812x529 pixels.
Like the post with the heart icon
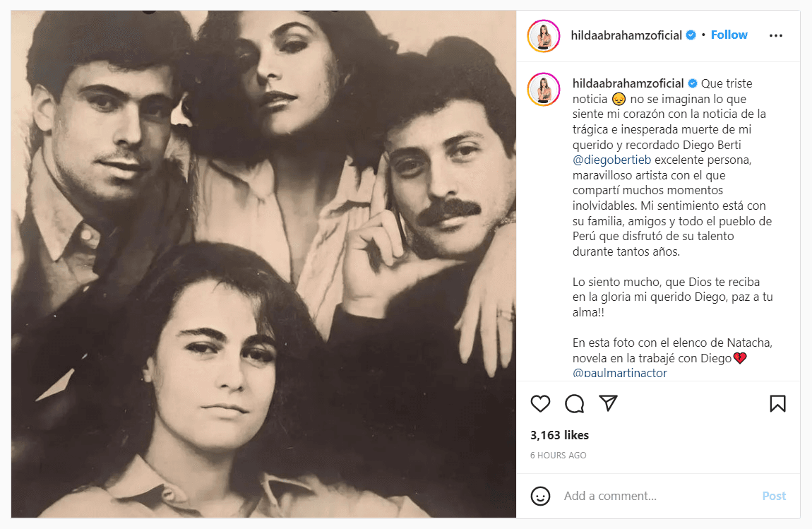[540, 403]
